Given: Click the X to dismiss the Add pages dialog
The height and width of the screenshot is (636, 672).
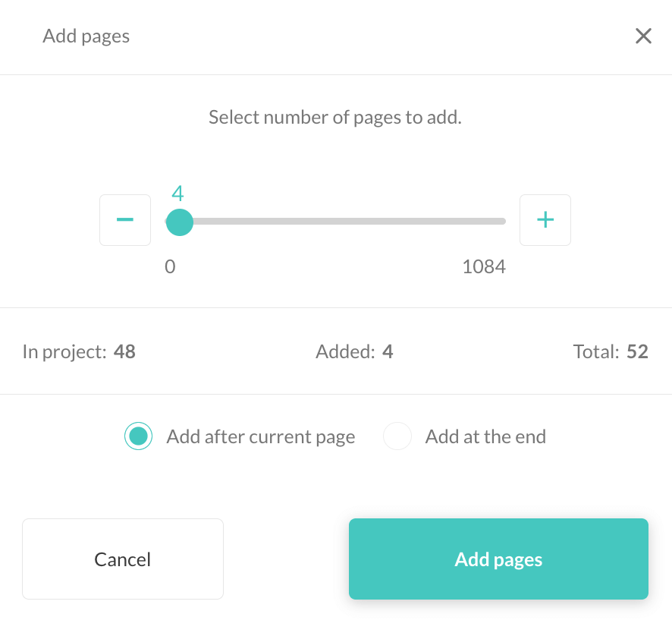Looking at the screenshot, I should pos(644,36).
